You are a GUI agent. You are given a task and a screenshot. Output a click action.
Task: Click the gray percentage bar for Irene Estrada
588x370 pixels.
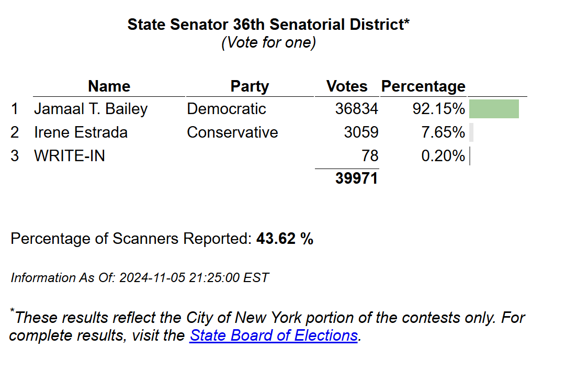[471, 132]
